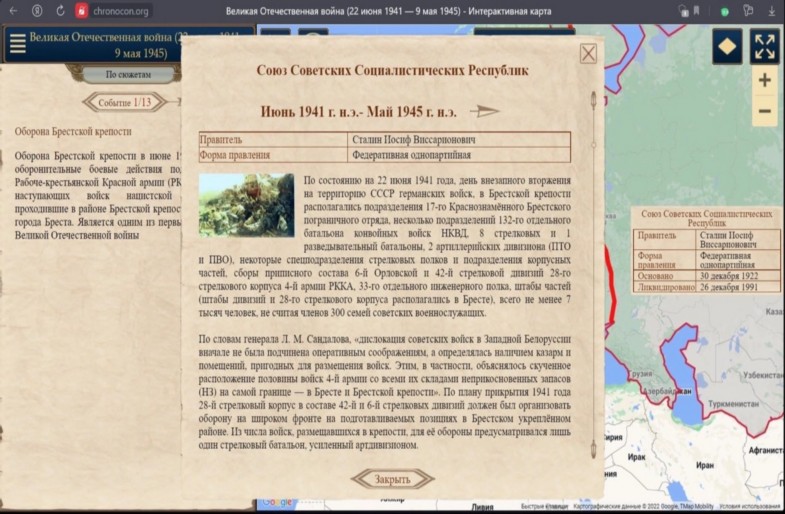Click the Событие 1/13 navigator
This screenshot has width=785, height=514.
pyautogui.click(x=124, y=102)
